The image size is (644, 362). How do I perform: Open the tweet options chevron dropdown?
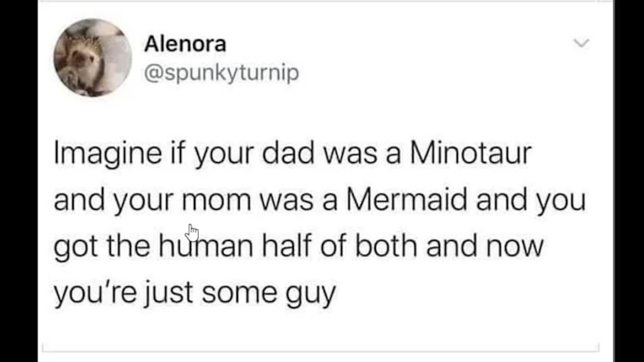pyautogui.click(x=582, y=44)
